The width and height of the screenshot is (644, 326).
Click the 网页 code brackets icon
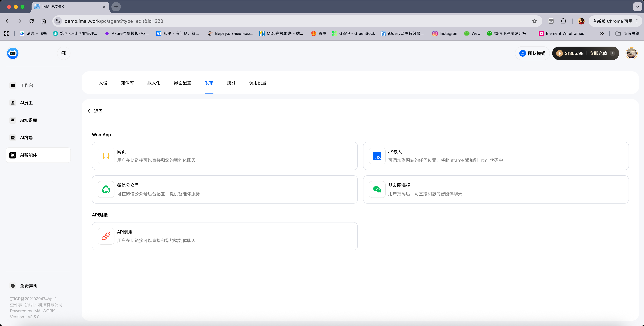[106, 156]
